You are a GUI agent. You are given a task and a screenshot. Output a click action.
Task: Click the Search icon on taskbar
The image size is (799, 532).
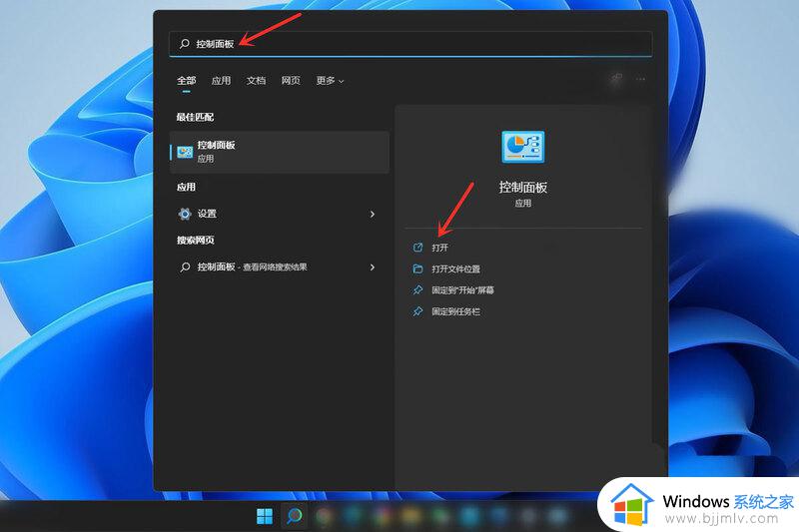295,516
